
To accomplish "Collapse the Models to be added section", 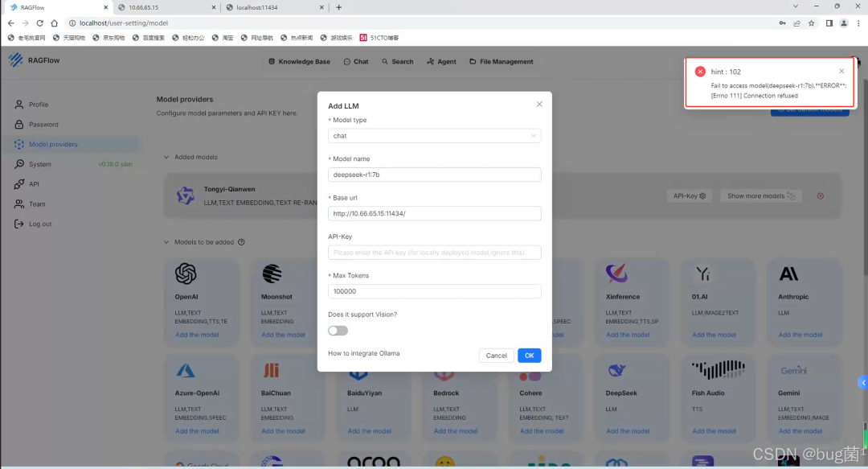I will [x=166, y=242].
